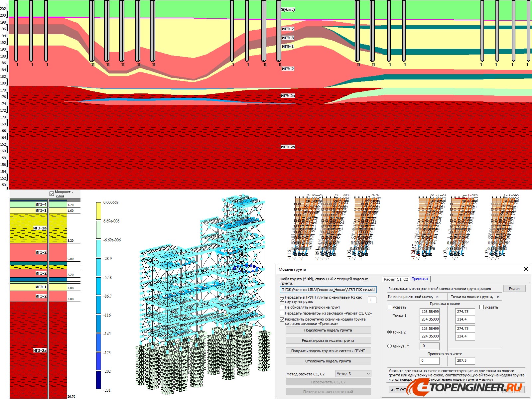This screenshot has height=399, width=532.
Task: Check указать under Точки на модели грунта
Action: click(481, 307)
